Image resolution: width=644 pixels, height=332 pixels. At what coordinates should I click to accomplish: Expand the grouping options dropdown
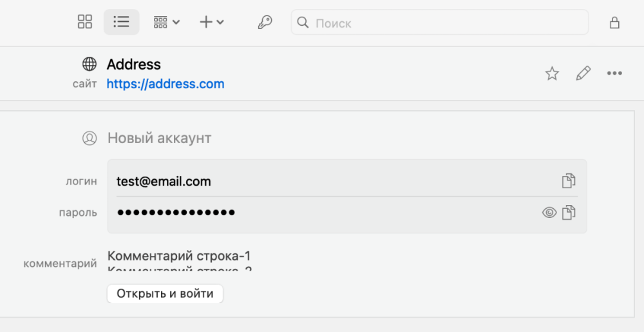click(166, 22)
